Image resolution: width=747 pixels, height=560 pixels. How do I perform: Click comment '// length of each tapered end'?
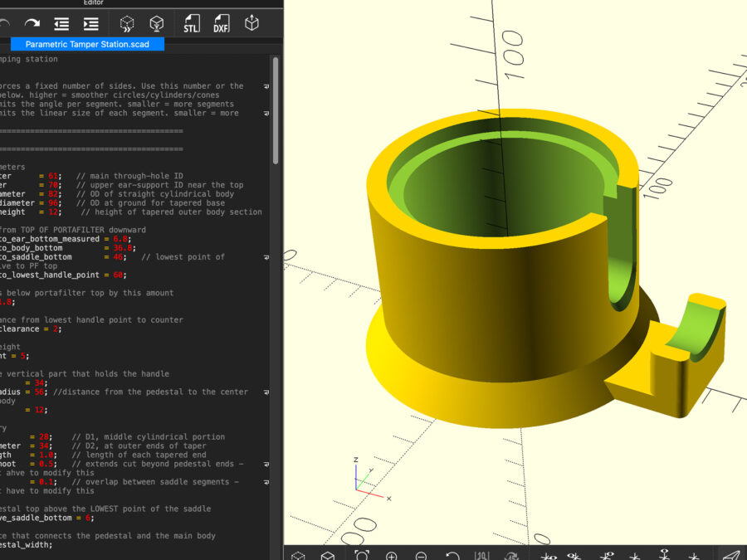coord(139,455)
